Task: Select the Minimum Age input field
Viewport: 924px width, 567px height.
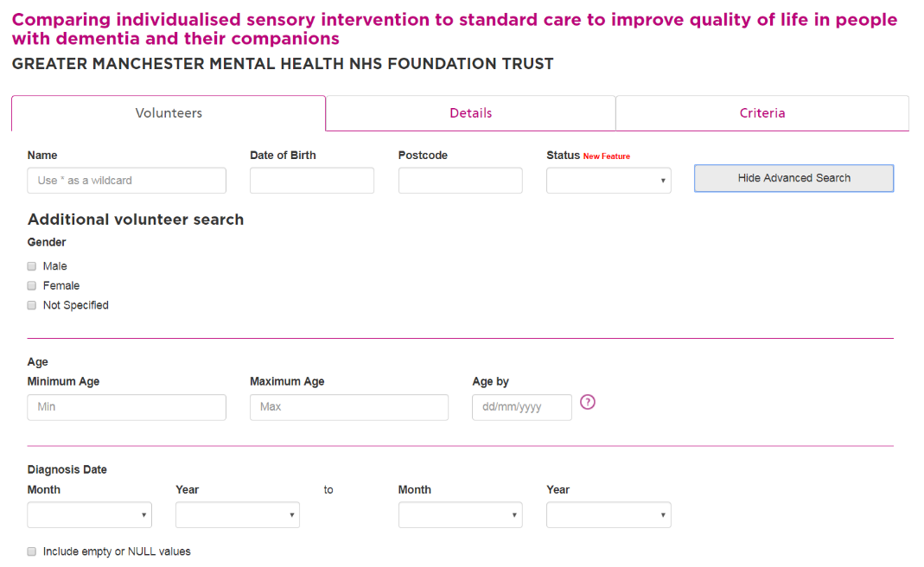Action: point(127,407)
